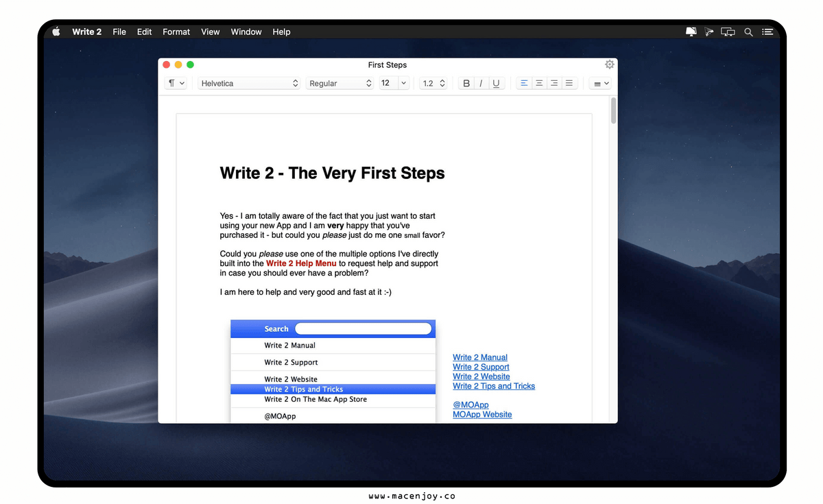823x504 pixels.
Task: Click the AirPlay screen icon in menu bar
Action: (691, 32)
